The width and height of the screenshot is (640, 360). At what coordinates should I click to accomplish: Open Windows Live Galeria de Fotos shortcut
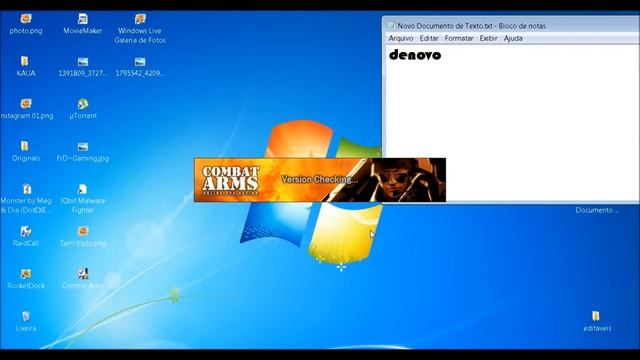pyautogui.click(x=140, y=19)
